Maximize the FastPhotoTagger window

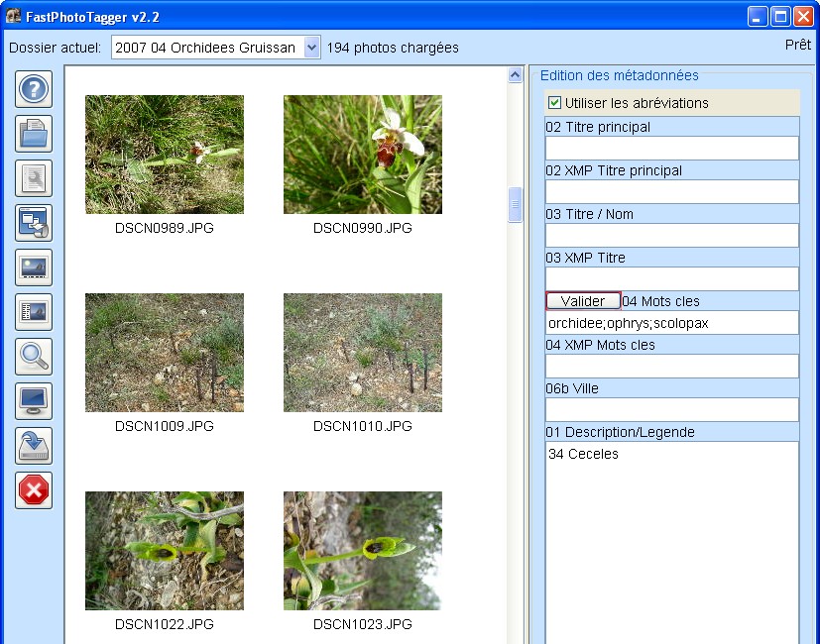point(780,17)
